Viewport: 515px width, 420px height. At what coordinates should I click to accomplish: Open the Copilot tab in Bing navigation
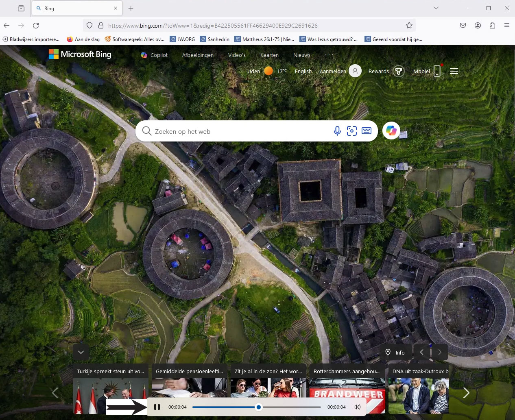tap(154, 55)
